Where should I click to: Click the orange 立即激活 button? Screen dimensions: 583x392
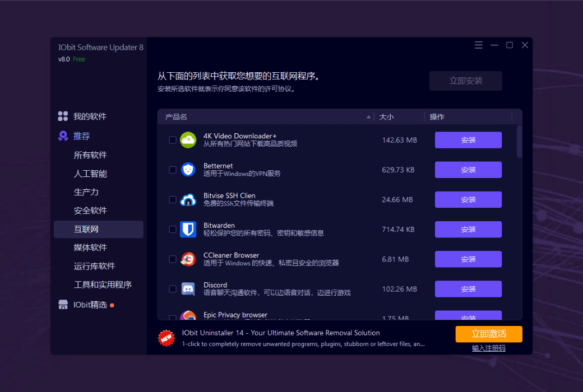pos(489,334)
